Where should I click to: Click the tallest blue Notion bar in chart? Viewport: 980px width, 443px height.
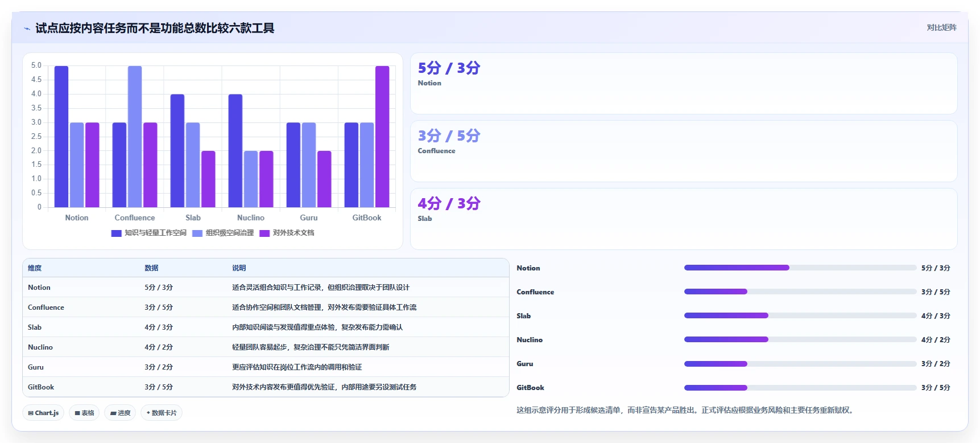61,137
